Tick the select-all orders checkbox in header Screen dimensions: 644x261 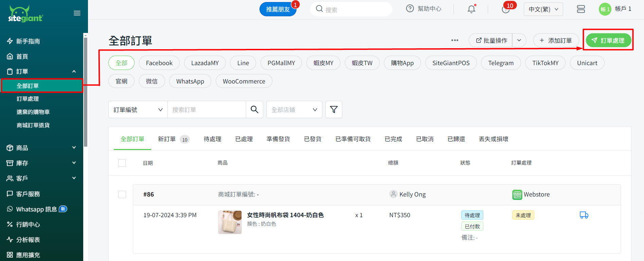(x=122, y=163)
